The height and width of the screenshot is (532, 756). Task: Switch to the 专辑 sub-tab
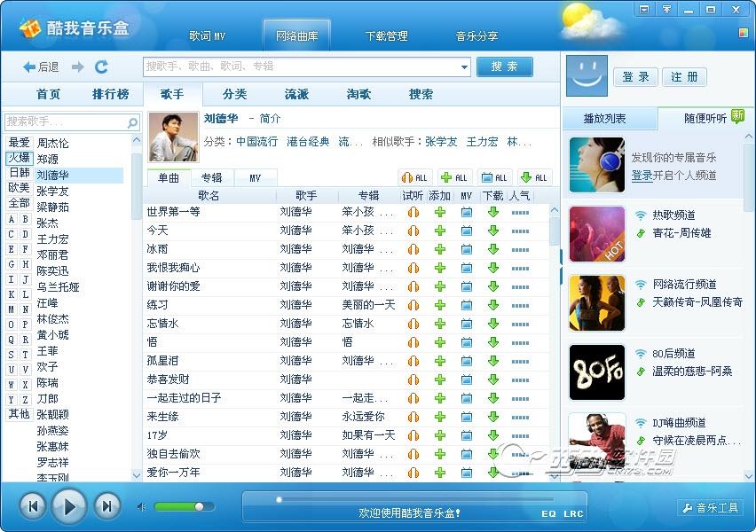pyautogui.click(x=212, y=178)
